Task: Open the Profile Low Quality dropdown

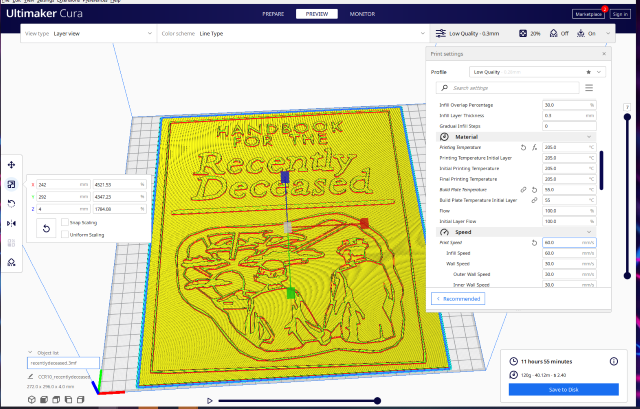Action: (x=537, y=72)
